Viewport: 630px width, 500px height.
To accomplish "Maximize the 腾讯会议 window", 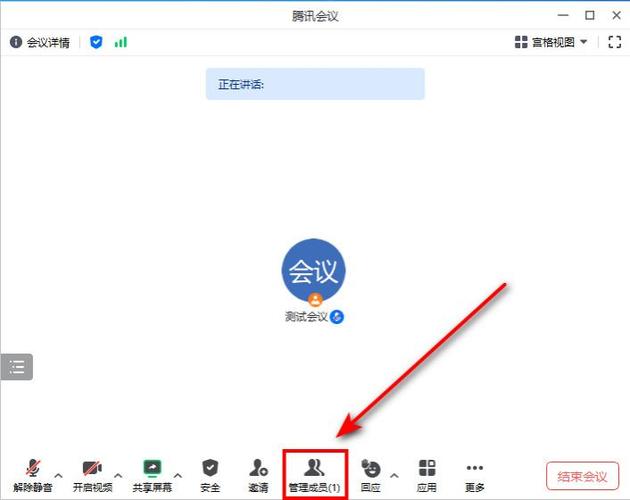I will pyautogui.click(x=589, y=15).
